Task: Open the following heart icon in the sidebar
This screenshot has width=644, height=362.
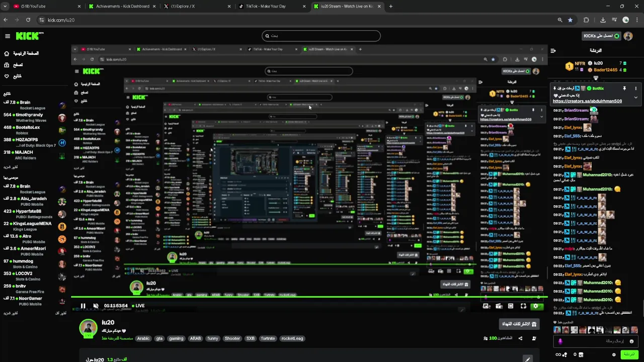Action: [x=7, y=76]
